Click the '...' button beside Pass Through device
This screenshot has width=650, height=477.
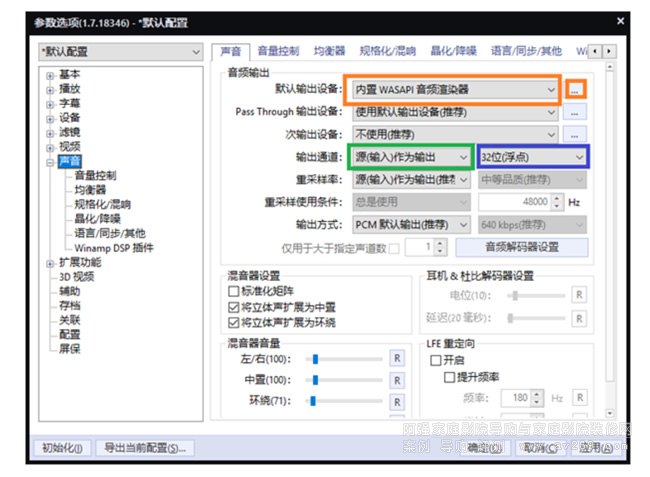[574, 112]
